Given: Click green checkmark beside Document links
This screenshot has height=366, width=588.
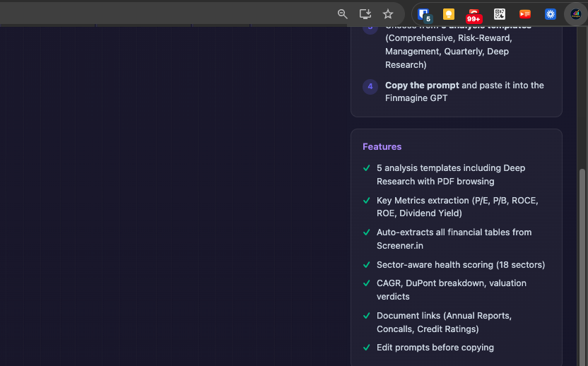Looking at the screenshot, I should (367, 316).
